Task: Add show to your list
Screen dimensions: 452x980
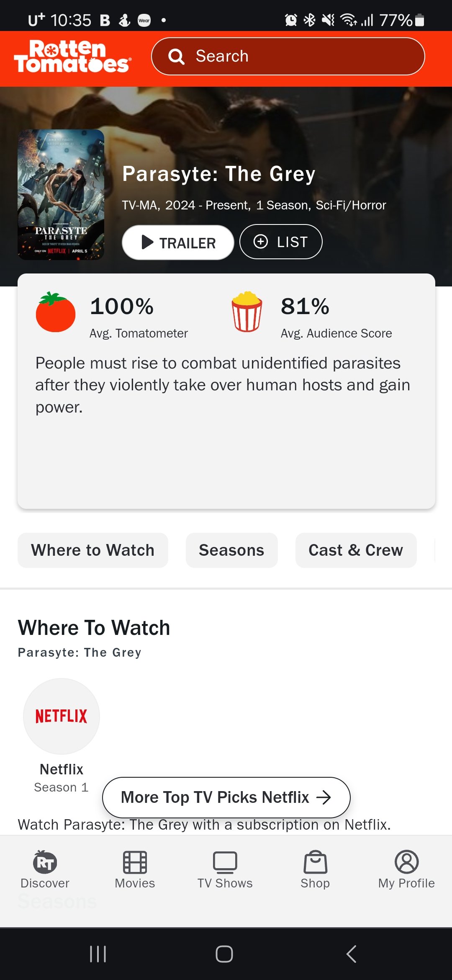Action: [281, 242]
